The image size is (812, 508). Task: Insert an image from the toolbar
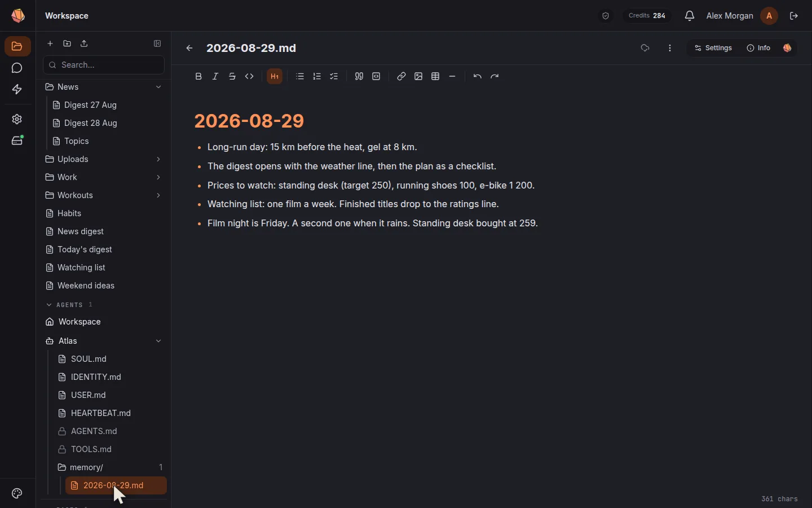418,76
